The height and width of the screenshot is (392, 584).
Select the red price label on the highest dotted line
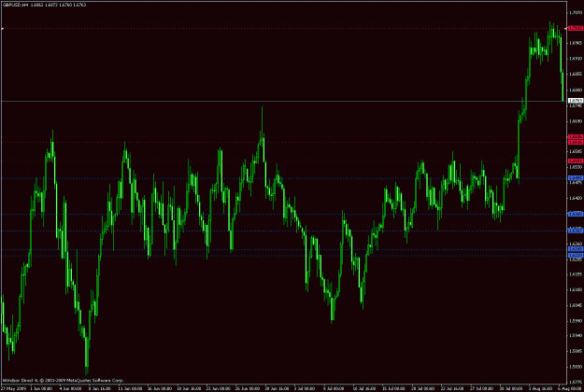pyautogui.click(x=576, y=28)
